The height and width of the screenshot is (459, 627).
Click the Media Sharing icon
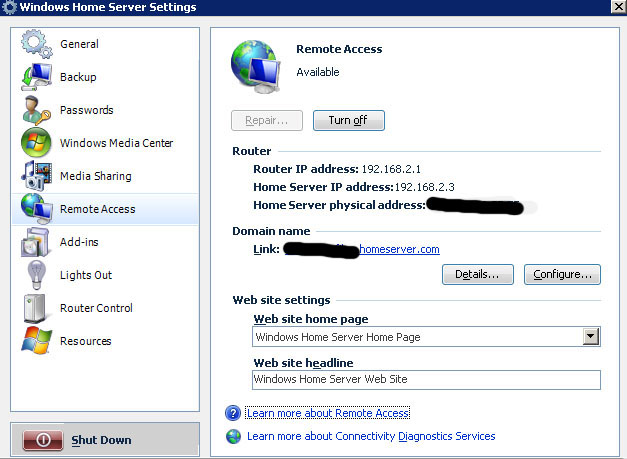pyautogui.click(x=36, y=176)
